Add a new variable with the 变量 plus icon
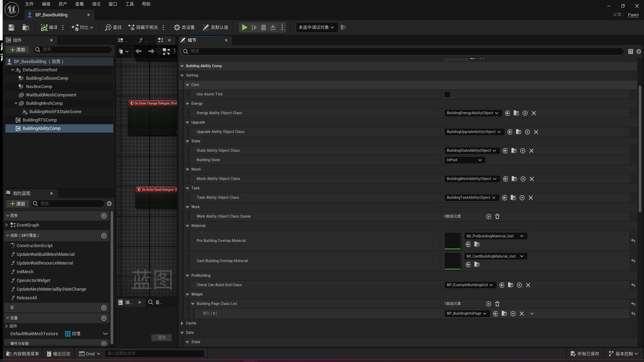644x362 pixels. click(104, 318)
